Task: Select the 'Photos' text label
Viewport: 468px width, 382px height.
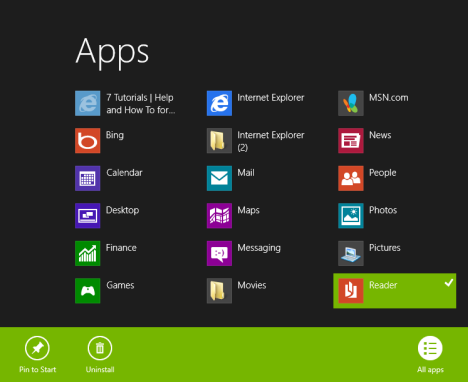Action: 383,210
